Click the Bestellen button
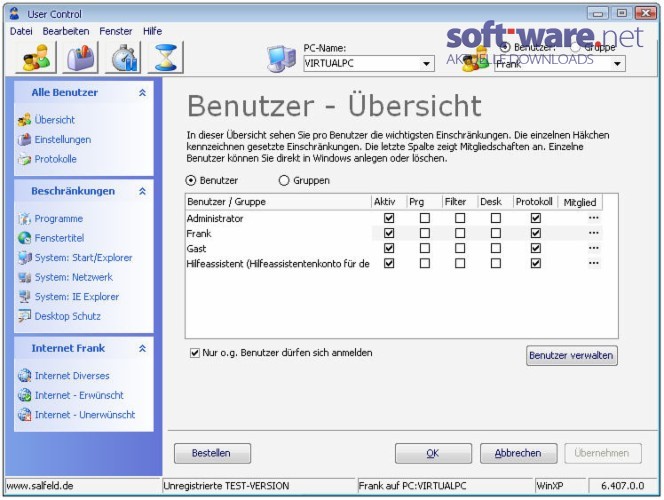The image size is (664, 500). click(212, 453)
